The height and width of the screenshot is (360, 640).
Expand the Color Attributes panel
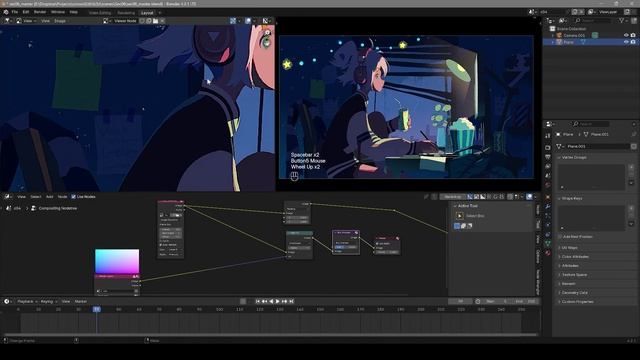pyautogui.click(x=574, y=257)
